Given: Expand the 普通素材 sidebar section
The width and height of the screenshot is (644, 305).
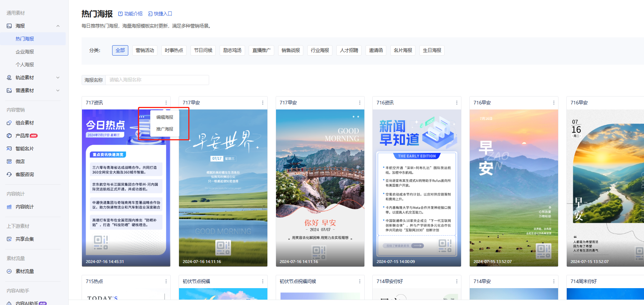Looking at the screenshot, I should point(58,90).
